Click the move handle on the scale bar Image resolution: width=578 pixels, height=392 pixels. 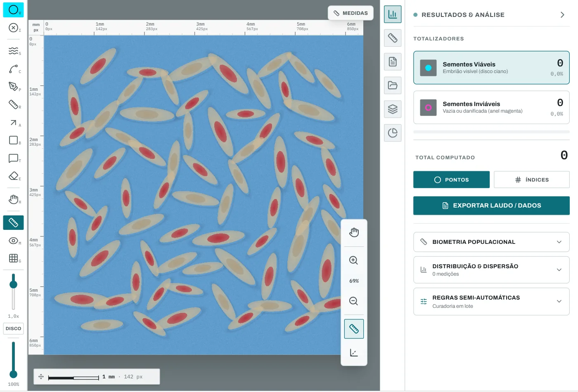(41, 377)
